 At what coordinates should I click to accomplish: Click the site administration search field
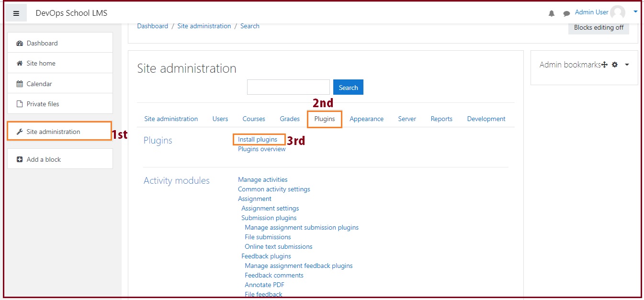288,87
